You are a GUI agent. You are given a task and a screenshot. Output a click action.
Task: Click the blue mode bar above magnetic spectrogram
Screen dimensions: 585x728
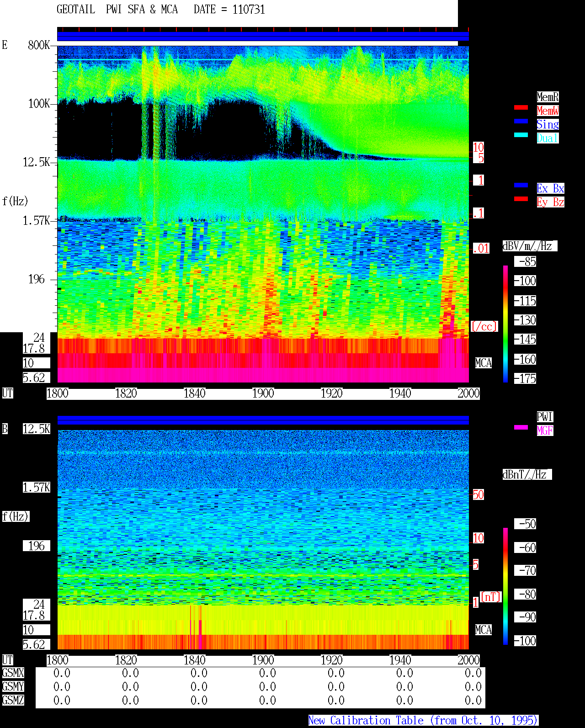point(263,420)
